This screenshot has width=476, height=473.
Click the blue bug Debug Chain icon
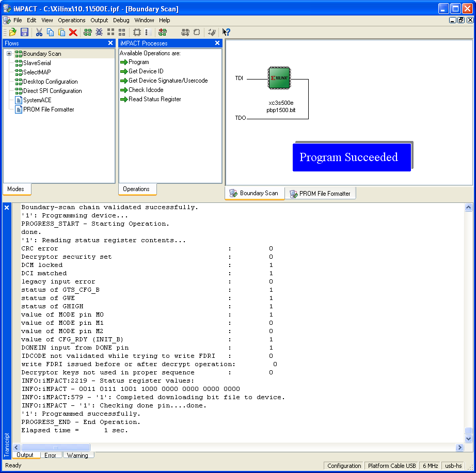pos(99,32)
